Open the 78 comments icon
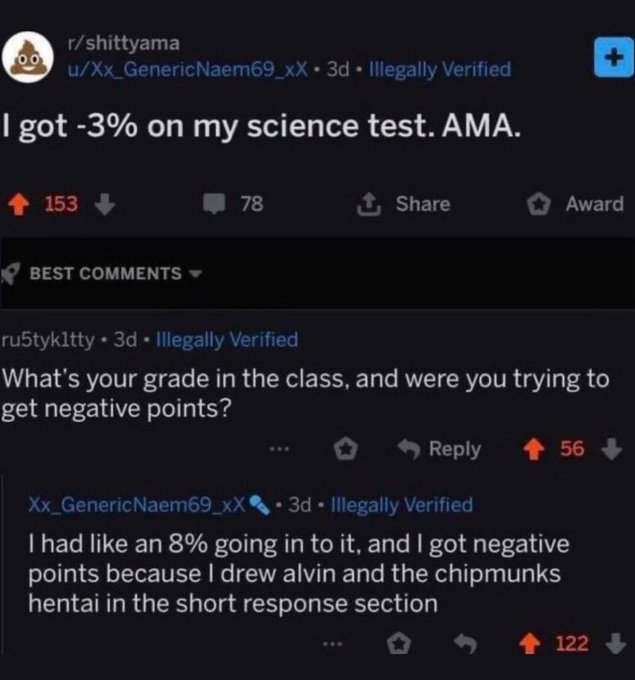 [215, 204]
